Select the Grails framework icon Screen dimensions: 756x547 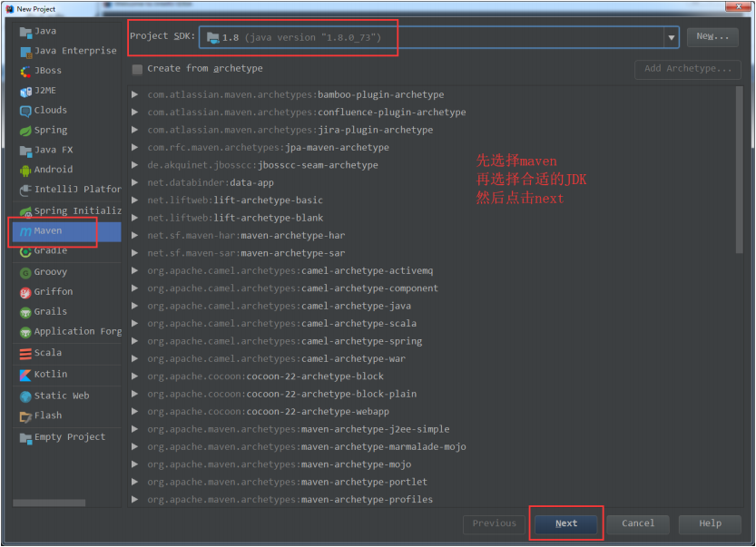click(x=25, y=311)
